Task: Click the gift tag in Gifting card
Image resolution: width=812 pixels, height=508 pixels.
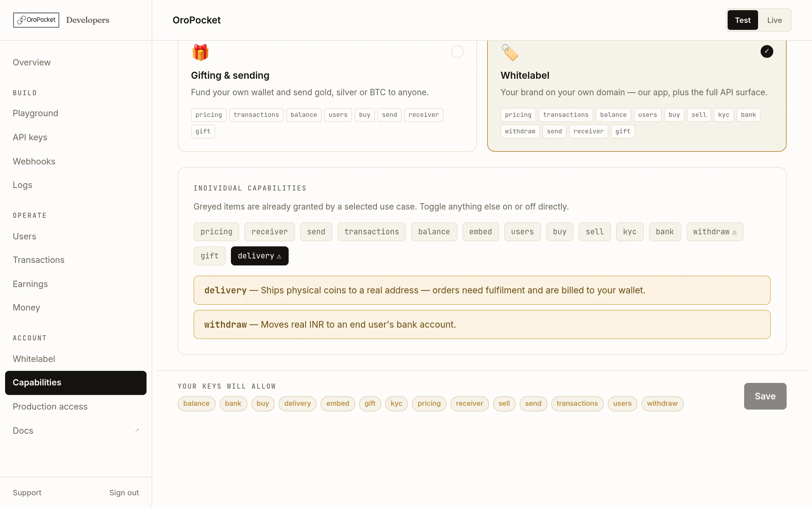Action: pos(203,131)
